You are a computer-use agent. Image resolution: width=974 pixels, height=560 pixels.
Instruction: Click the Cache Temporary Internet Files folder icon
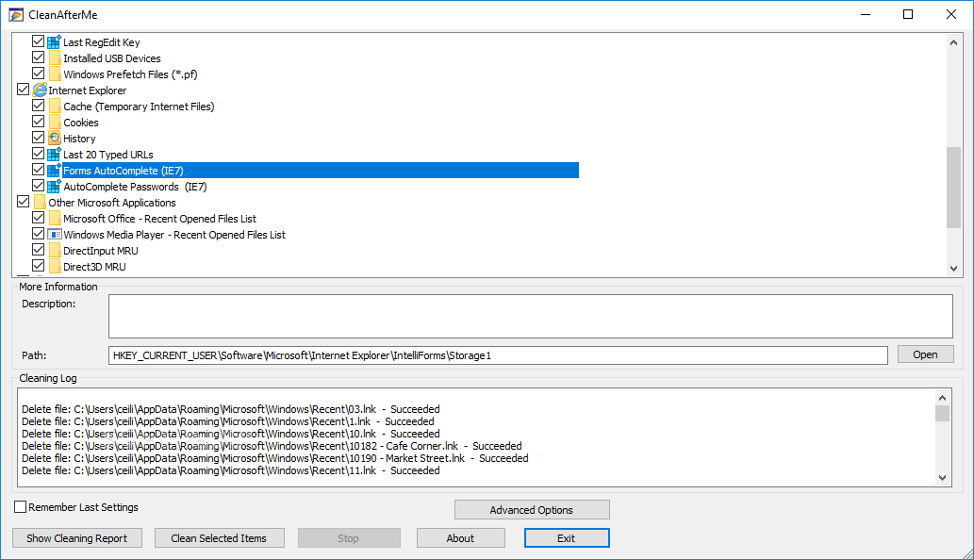pos(55,107)
